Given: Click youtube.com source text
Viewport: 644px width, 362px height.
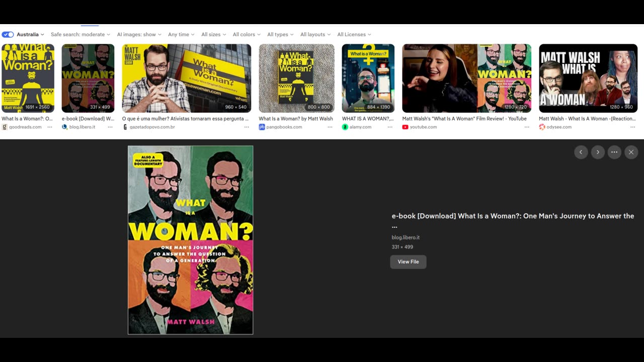Looking at the screenshot, I should point(423,127).
